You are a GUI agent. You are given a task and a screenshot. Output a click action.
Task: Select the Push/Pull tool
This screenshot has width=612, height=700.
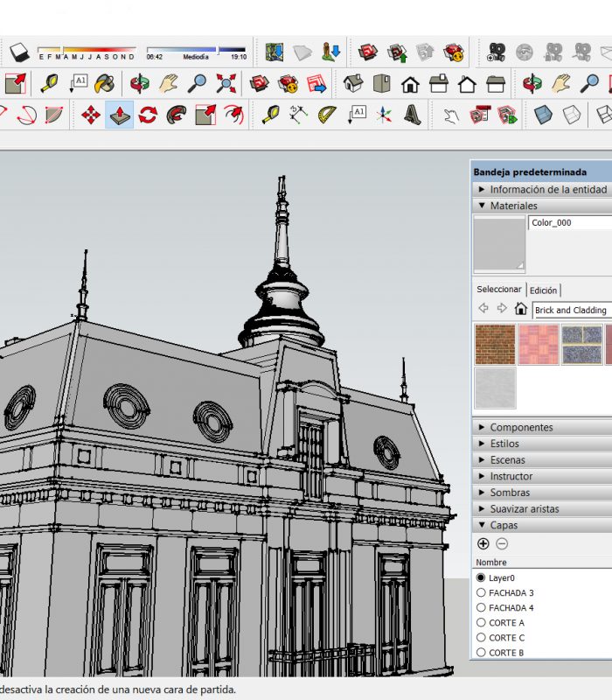tap(119, 115)
